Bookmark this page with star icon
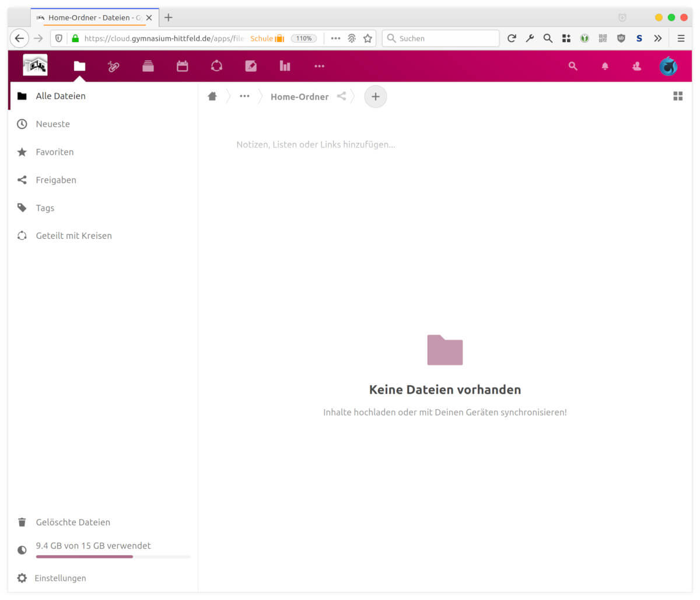 (x=367, y=39)
